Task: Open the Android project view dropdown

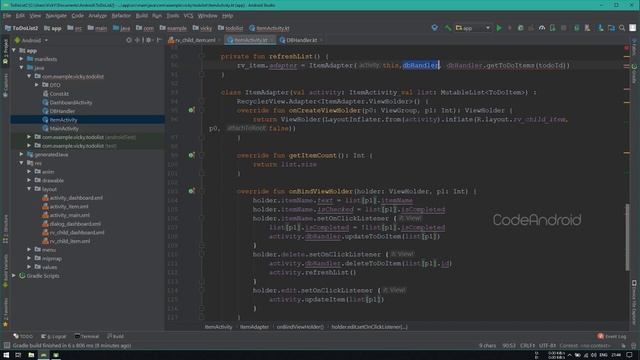Action: coord(31,40)
